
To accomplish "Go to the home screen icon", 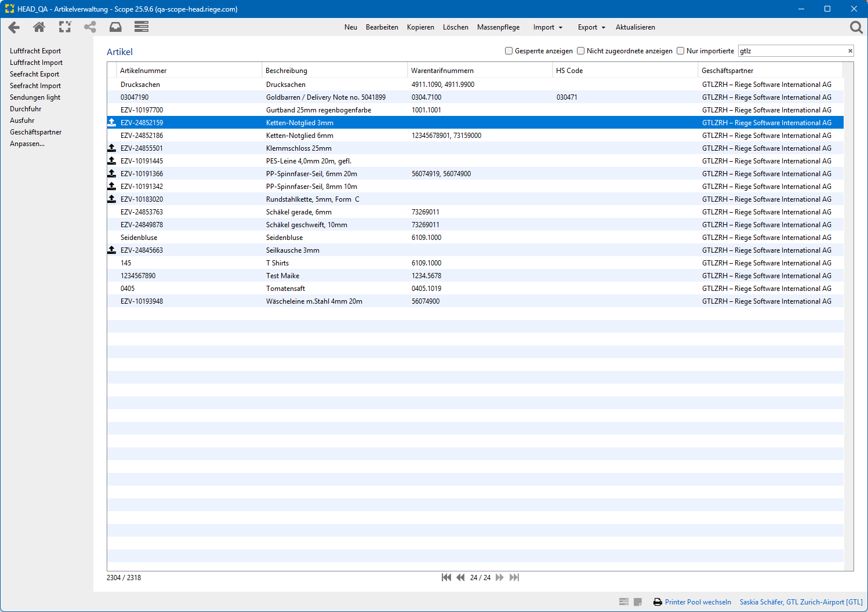I will coord(39,27).
